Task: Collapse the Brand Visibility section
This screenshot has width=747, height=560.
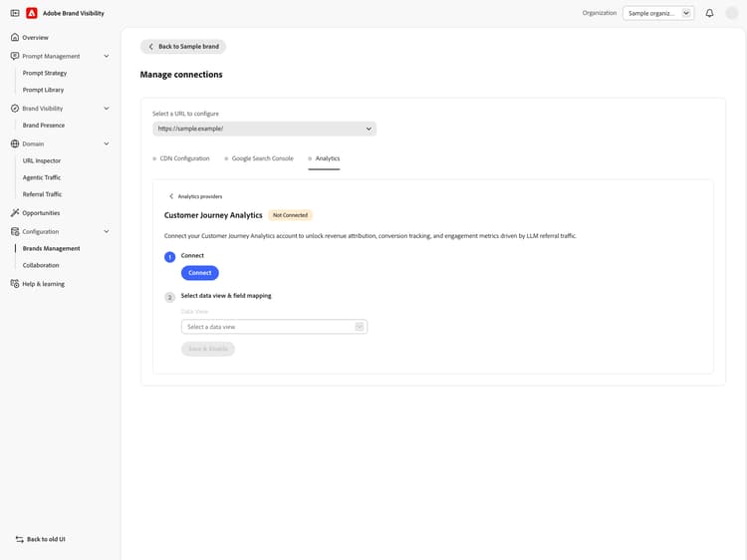Action: pyautogui.click(x=107, y=109)
